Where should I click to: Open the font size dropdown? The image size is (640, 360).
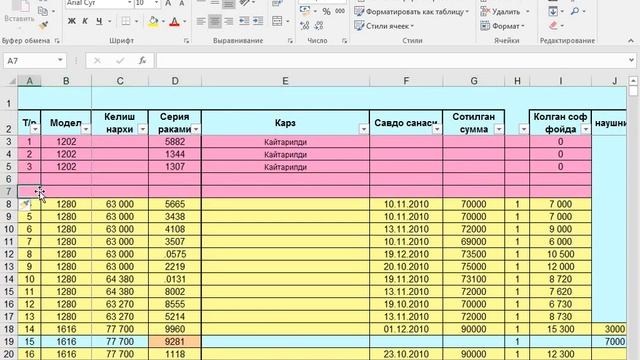[x=157, y=3]
